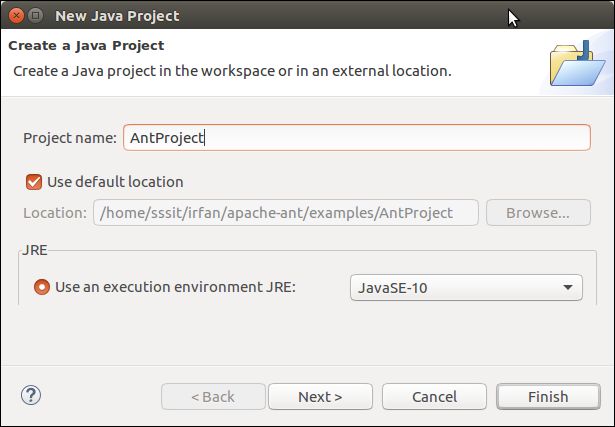The height and width of the screenshot is (427, 615).
Task: Click the 'New Java Project' title bar
Action: click(117, 16)
